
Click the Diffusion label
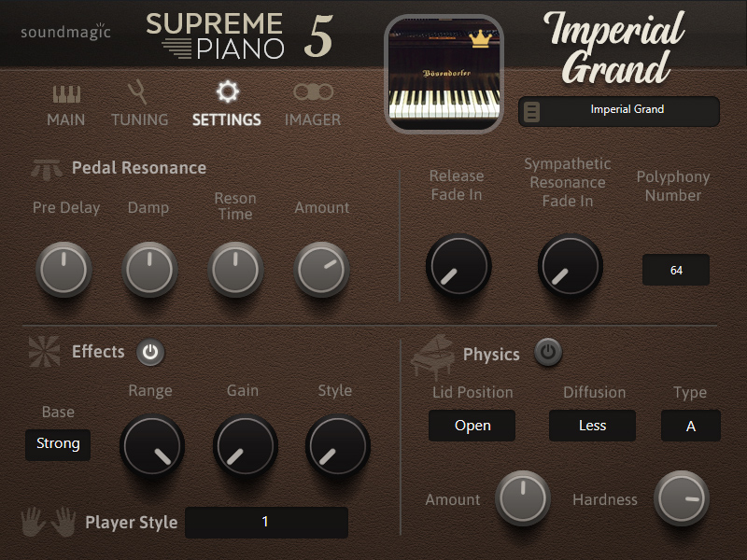(x=595, y=392)
